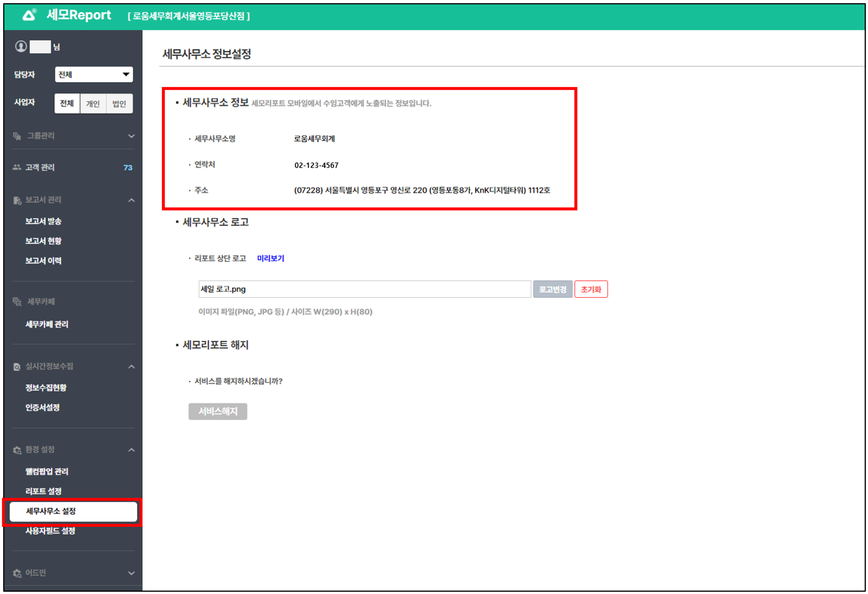Open 보고서 발송 menu item

pyautogui.click(x=43, y=221)
